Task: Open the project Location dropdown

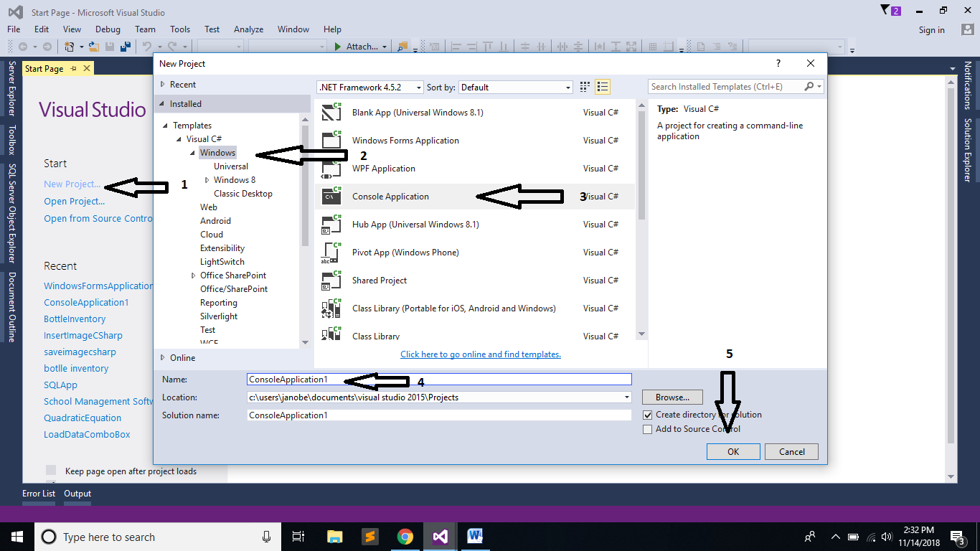Action: pos(627,397)
